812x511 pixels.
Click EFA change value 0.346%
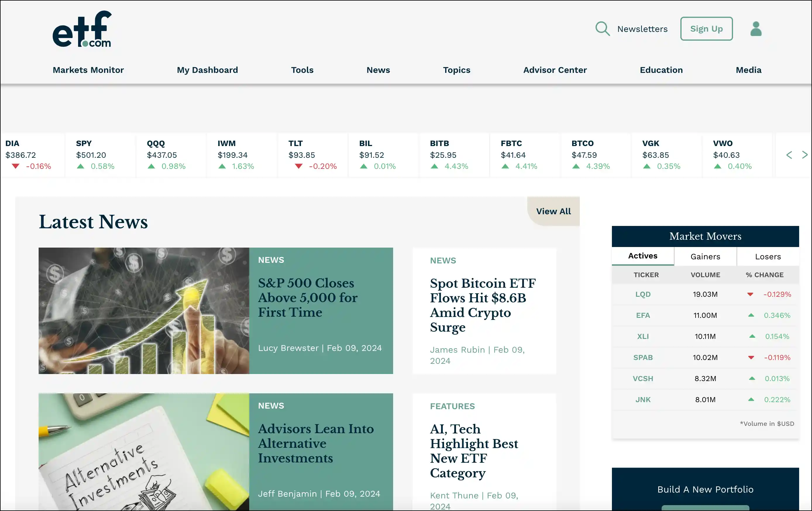(x=777, y=315)
